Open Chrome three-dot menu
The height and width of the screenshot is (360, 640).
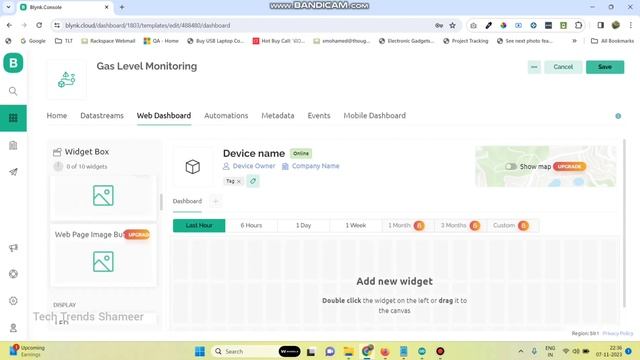pyautogui.click(x=631, y=25)
